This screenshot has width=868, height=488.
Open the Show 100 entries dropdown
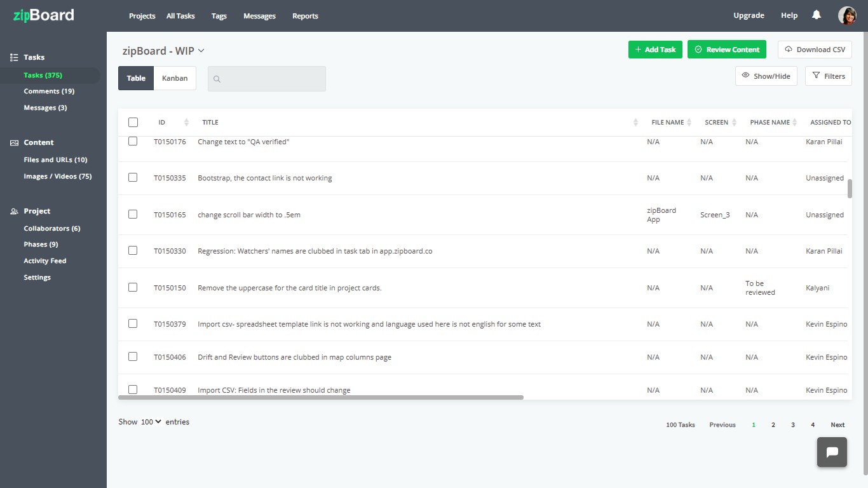tap(151, 422)
